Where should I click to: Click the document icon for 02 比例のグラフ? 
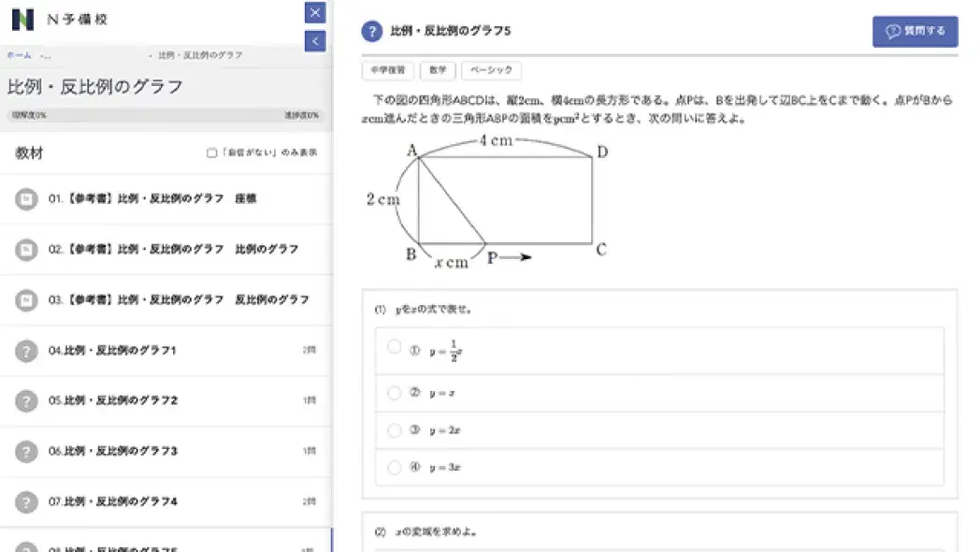pyautogui.click(x=25, y=249)
